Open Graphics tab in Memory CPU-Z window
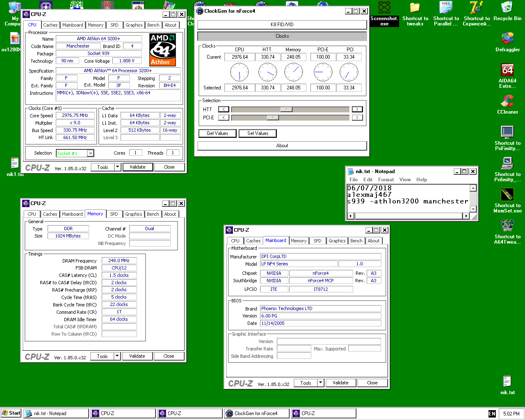The width and height of the screenshot is (525, 420). tap(134, 214)
